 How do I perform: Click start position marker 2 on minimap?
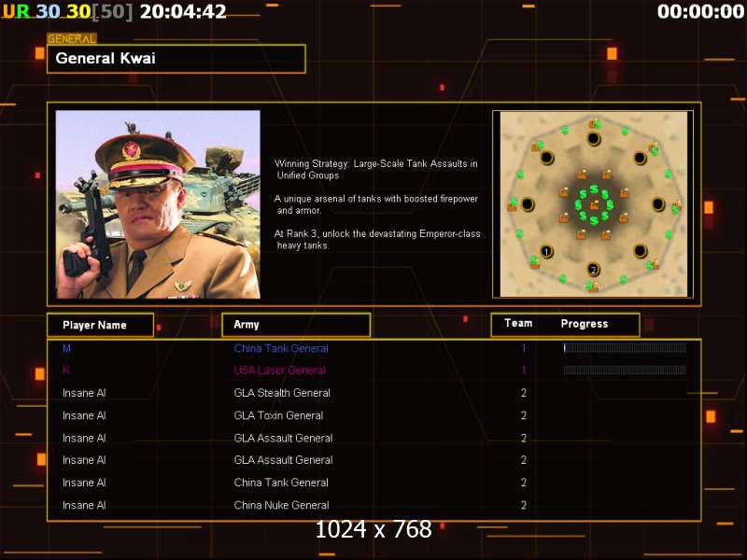pos(593,270)
